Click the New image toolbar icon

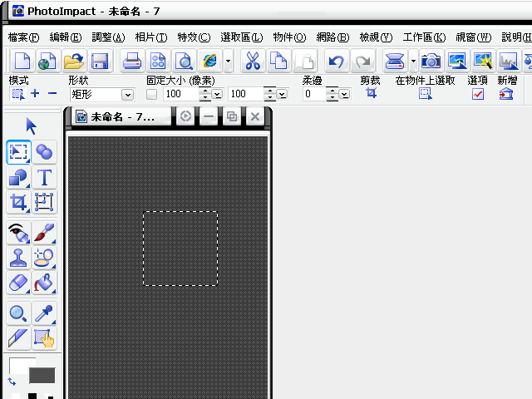tap(22, 62)
